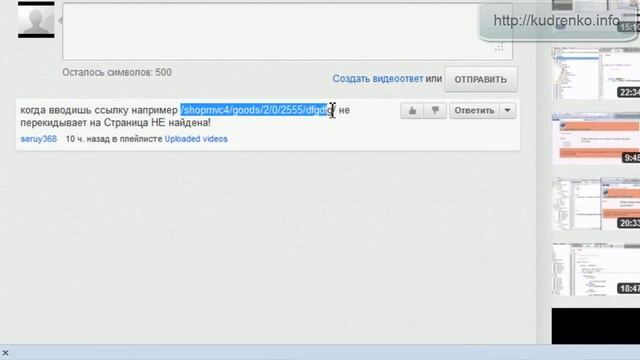Click the Осталось символов: 500 counter text
The height and width of the screenshot is (360, 640).
(x=117, y=72)
